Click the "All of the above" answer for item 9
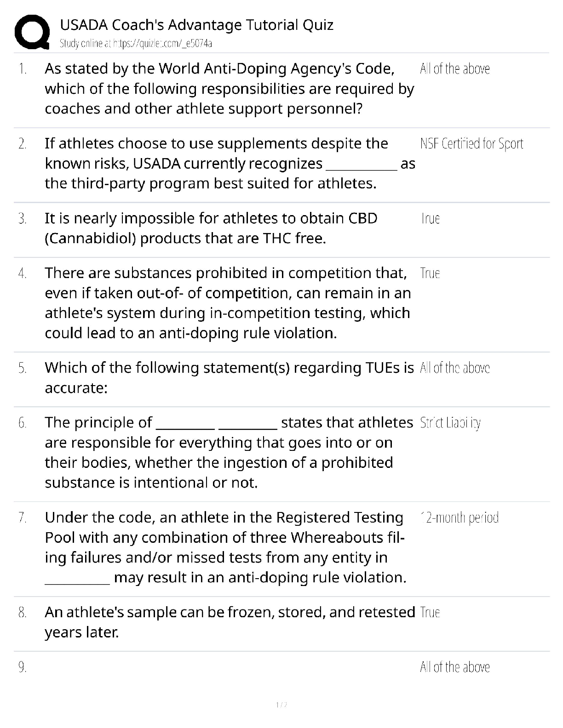Image resolution: width=563 pixels, height=728 pixels. point(454,667)
